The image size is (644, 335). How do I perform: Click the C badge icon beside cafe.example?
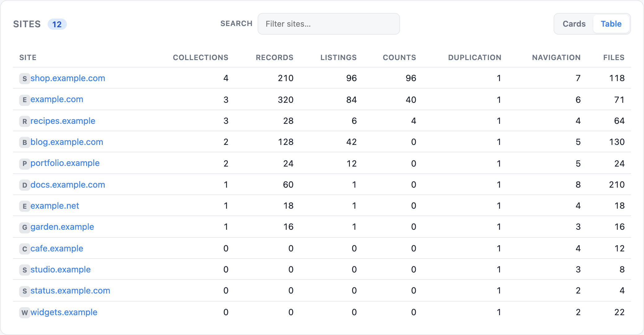(25, 249)
